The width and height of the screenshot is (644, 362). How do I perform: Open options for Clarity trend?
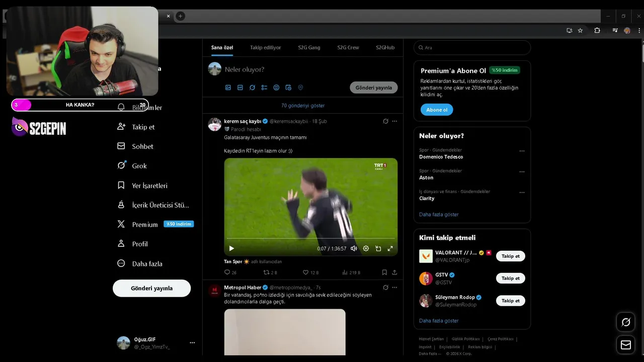coord(522,192)
